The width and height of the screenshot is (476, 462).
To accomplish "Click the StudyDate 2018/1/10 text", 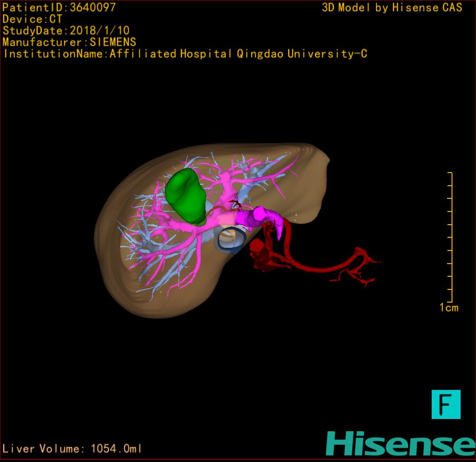I will (66, 31).
